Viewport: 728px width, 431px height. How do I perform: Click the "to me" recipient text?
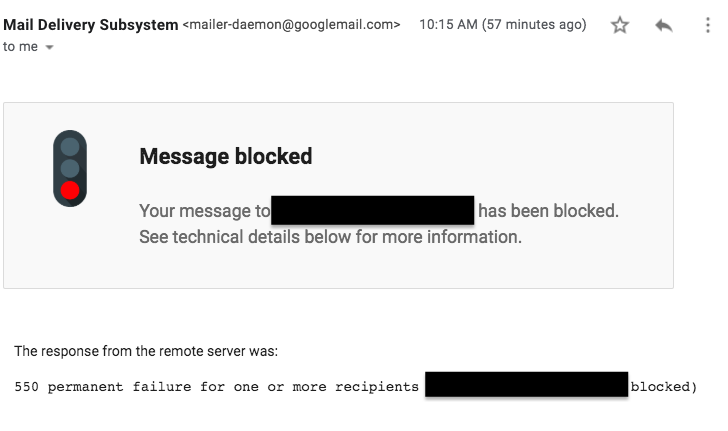[20, 46]
